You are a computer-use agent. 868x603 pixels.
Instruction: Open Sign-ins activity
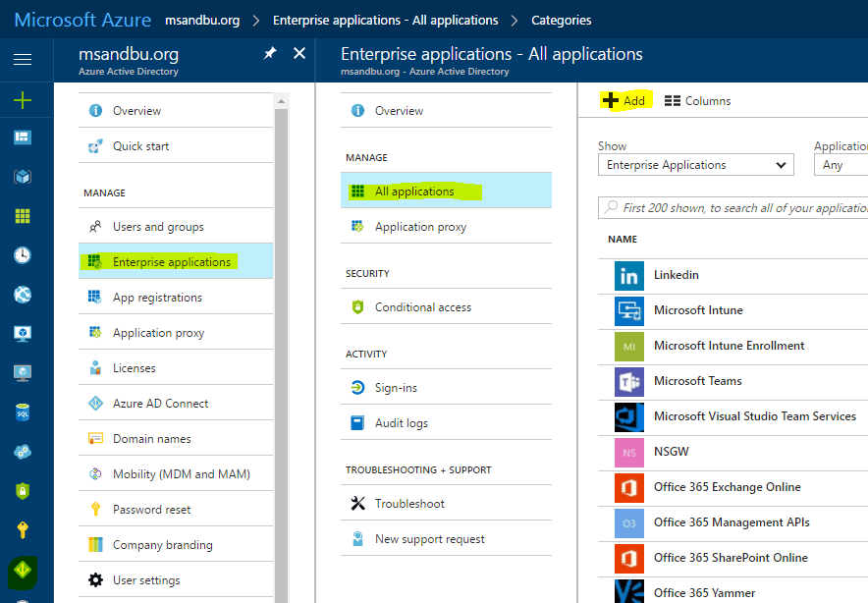[x=446, y=388]
